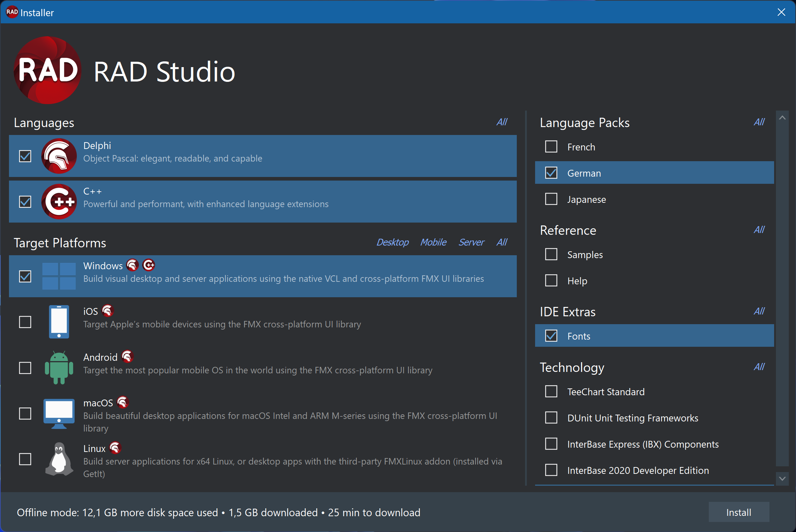Click scrollbar down arrow in options panel
Screen dimensions: 796x532
(782, 479)
